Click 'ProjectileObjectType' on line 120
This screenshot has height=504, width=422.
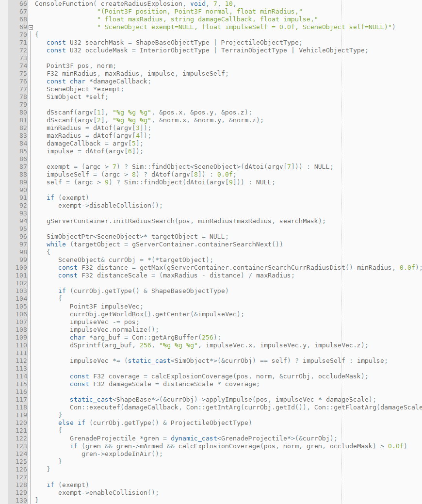[209, 423]
